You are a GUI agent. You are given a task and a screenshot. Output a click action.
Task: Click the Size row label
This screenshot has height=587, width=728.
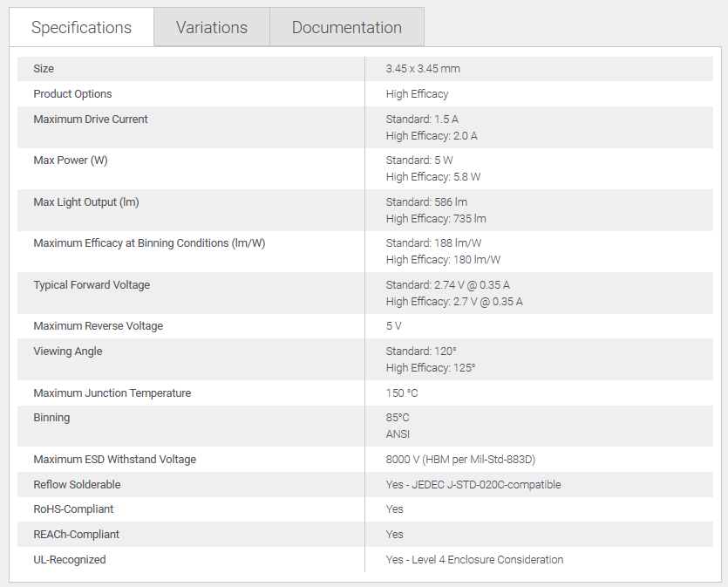click(x=44, y=69)
